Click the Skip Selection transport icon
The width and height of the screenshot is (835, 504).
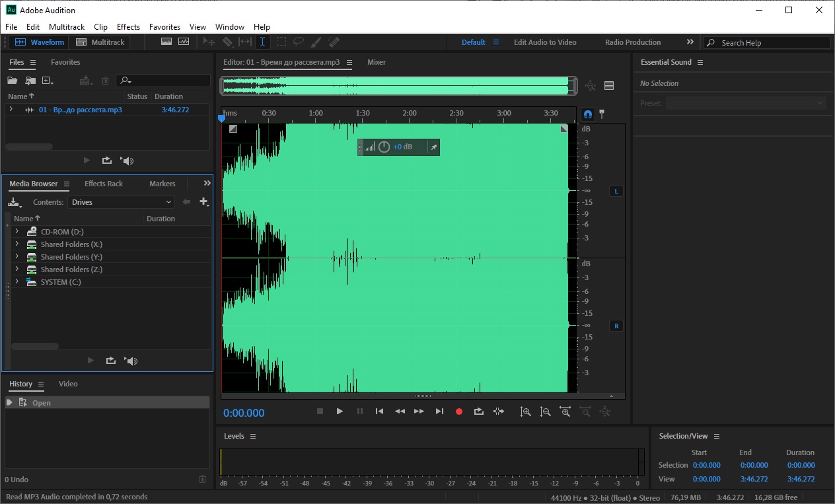pos(499,412)
